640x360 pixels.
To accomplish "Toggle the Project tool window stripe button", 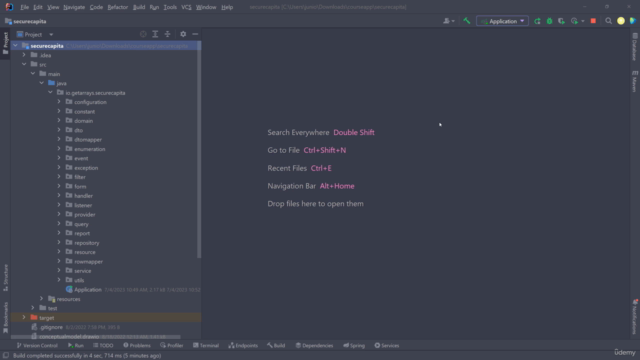I will pyautogui.click(x=5, y=43).
